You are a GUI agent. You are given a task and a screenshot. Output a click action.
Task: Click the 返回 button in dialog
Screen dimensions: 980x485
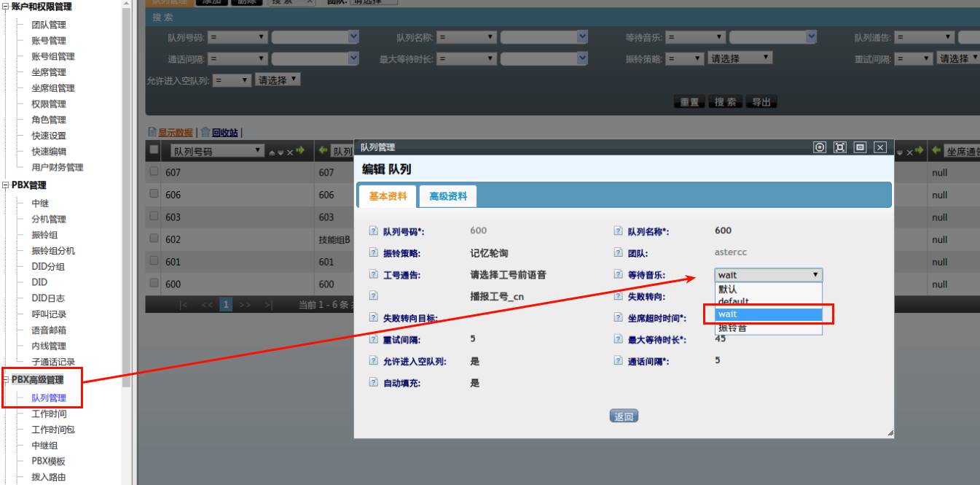coord(624,416)
